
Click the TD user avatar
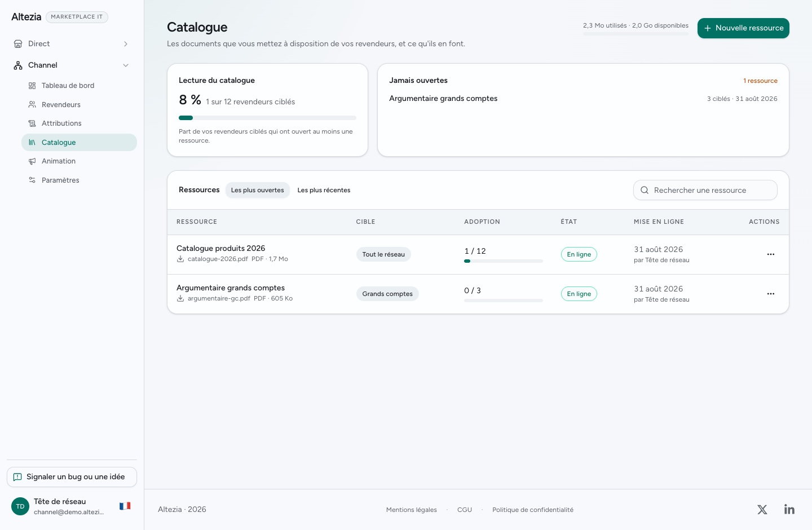(x=20, y=506)
